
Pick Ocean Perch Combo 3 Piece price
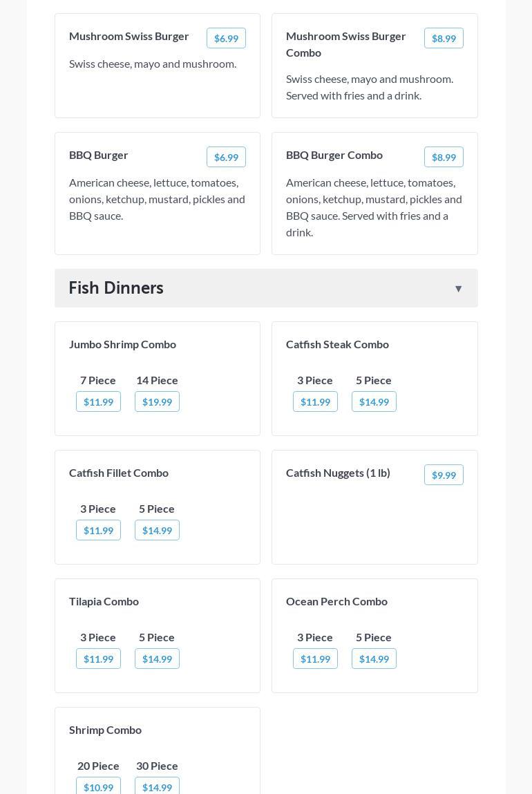click(315, 659)
